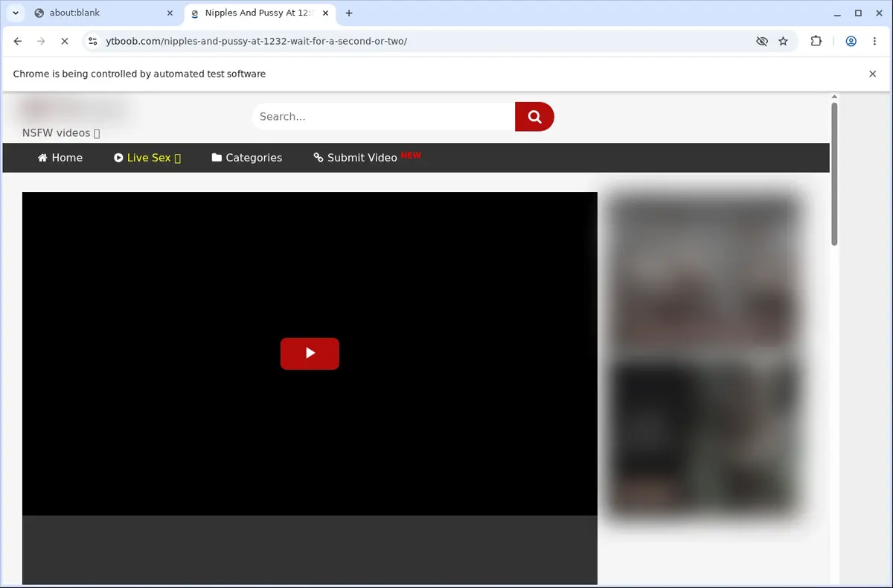Screen dimensions: 893x588
Task: Click into the Search... input field
Action: (x=383, y=116)
